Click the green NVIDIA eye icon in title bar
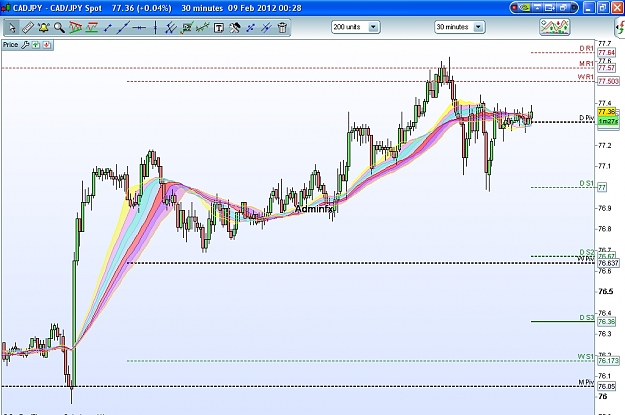The image size is (625, 415). click(x=525, y=8)
